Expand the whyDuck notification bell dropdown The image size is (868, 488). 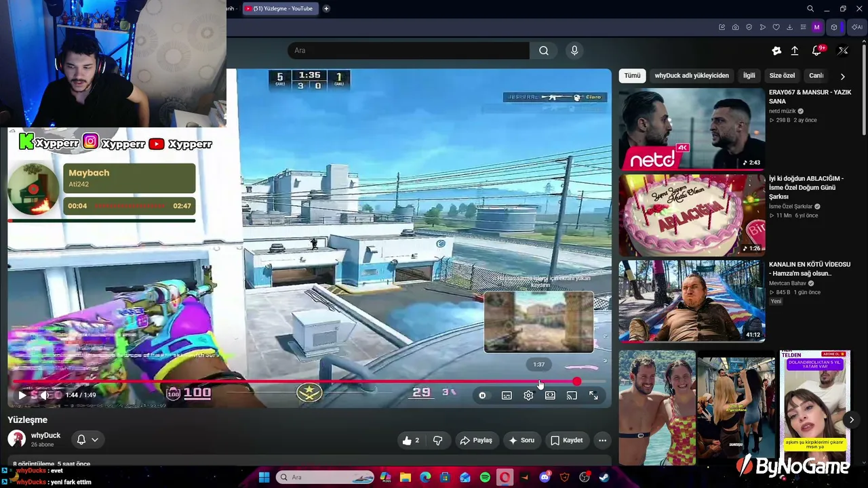pos(87,440)
